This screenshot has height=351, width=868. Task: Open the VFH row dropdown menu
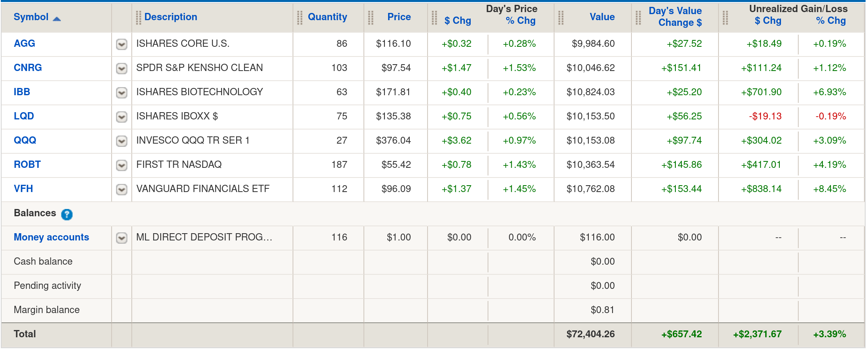point(122,189)
